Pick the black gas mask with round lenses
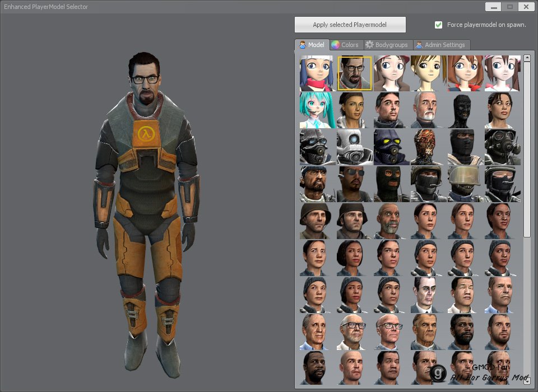 (502, 147)
